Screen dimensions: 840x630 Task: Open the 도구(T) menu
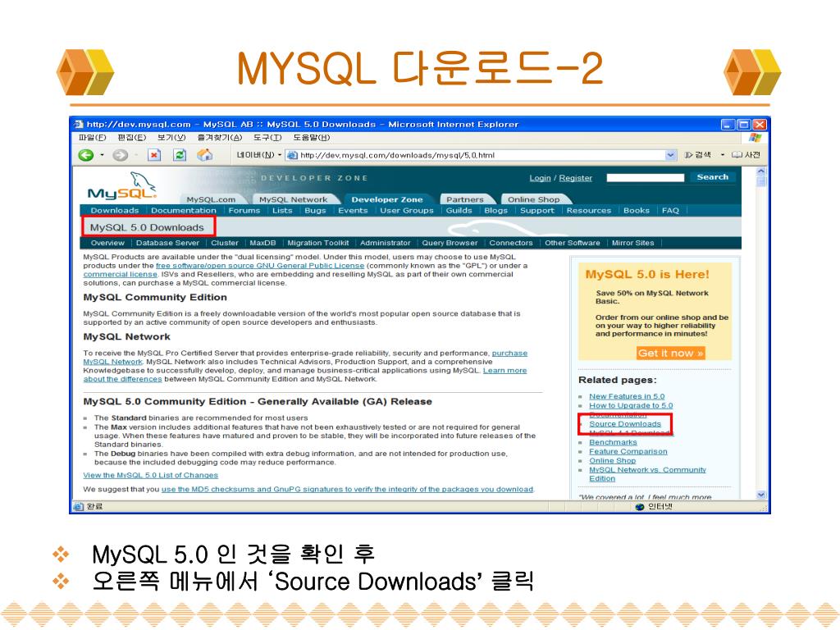pyautogui.click(x=267, y=138)
